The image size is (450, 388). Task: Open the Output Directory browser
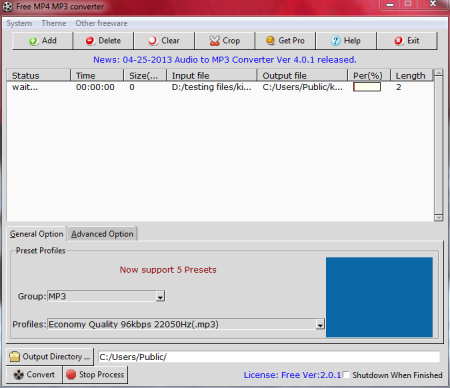50,357
